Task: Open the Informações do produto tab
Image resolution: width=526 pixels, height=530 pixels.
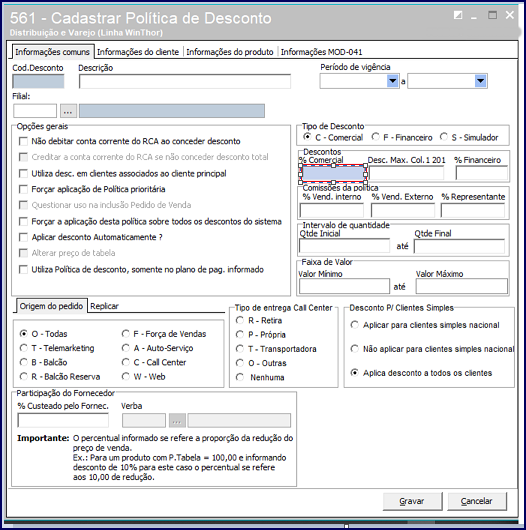Action: tap(230, 52)
